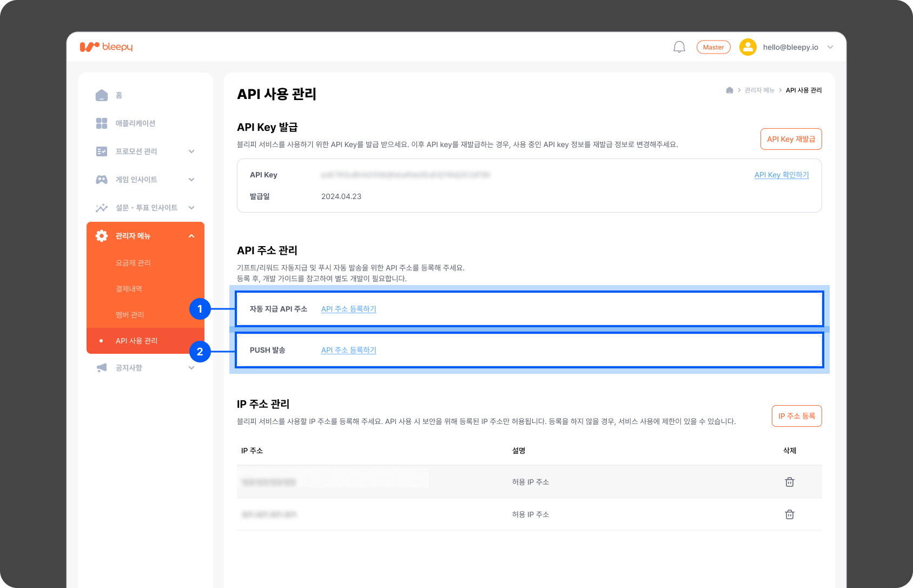913x588 pixels.
Task: Click the 공지사항 megaphone icon
Action: (x=102, y=368)
